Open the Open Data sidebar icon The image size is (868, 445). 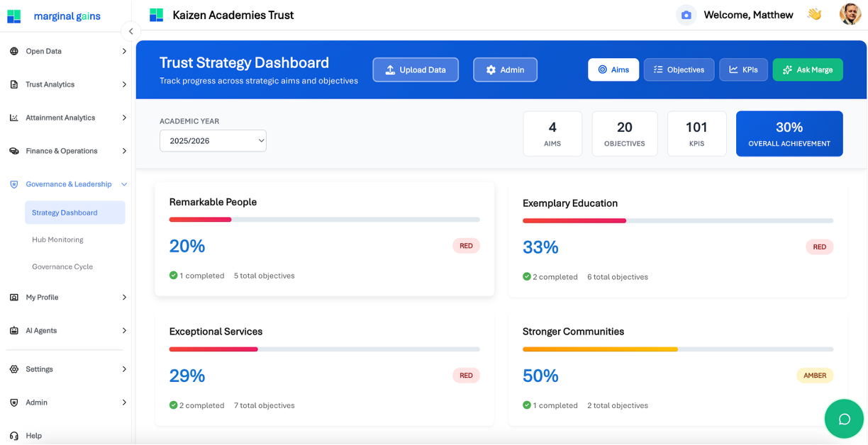[14, 51]
